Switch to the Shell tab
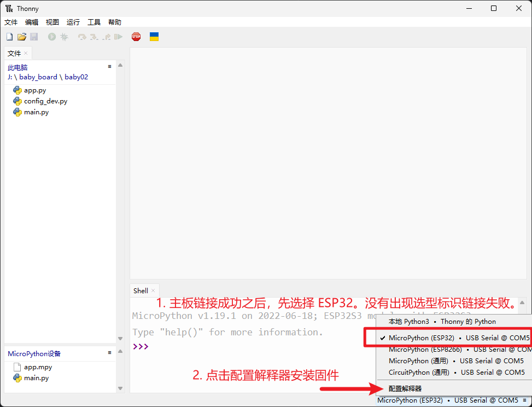The height and width of the screenshot is (407, 532). [141, 290]
